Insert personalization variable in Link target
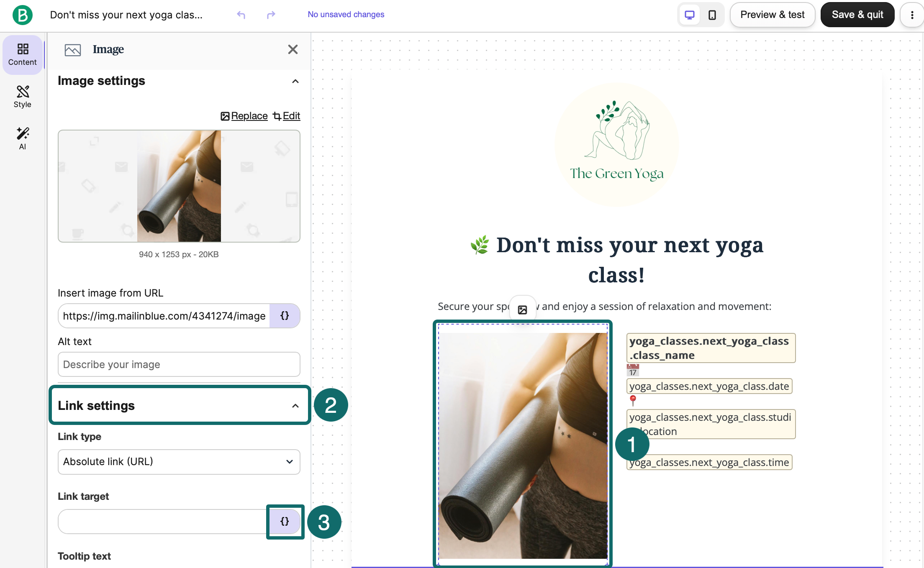Image resolution: width=924 pixels, height=568 pixels. pyautogui.click(x=285, y=522)
